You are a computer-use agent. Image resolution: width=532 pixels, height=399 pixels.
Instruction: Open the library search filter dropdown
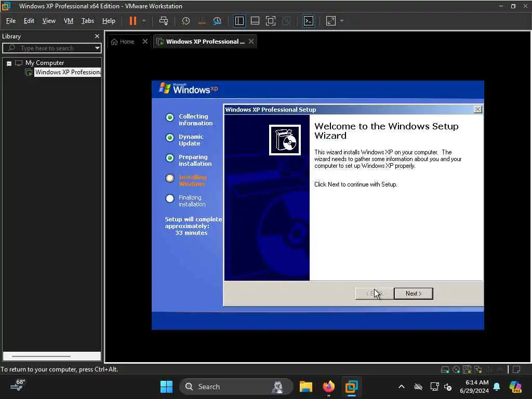(x=97, y=48)
